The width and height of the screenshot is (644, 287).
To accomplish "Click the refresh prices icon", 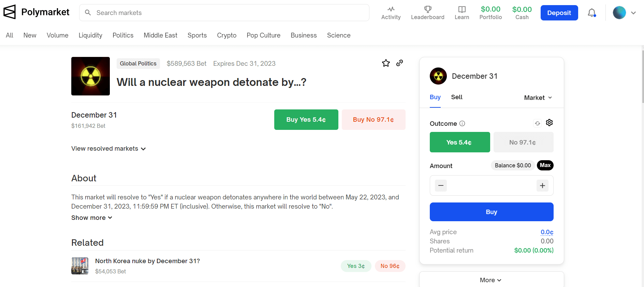I will point(538,123).
